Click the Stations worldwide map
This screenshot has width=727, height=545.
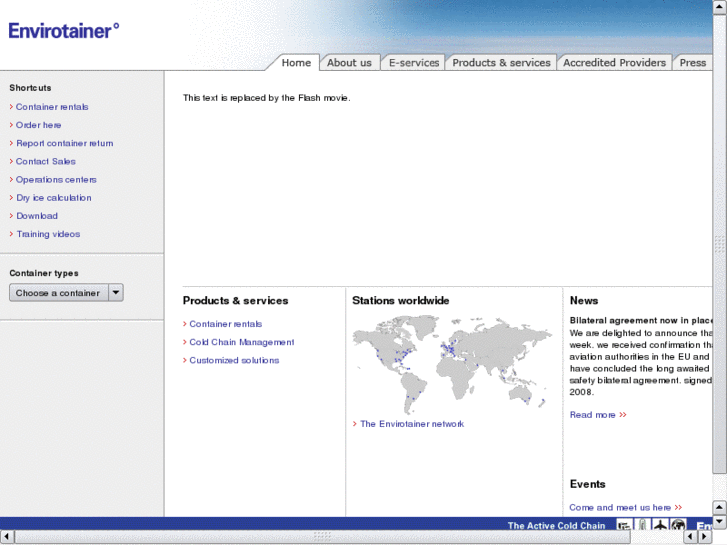452,364
